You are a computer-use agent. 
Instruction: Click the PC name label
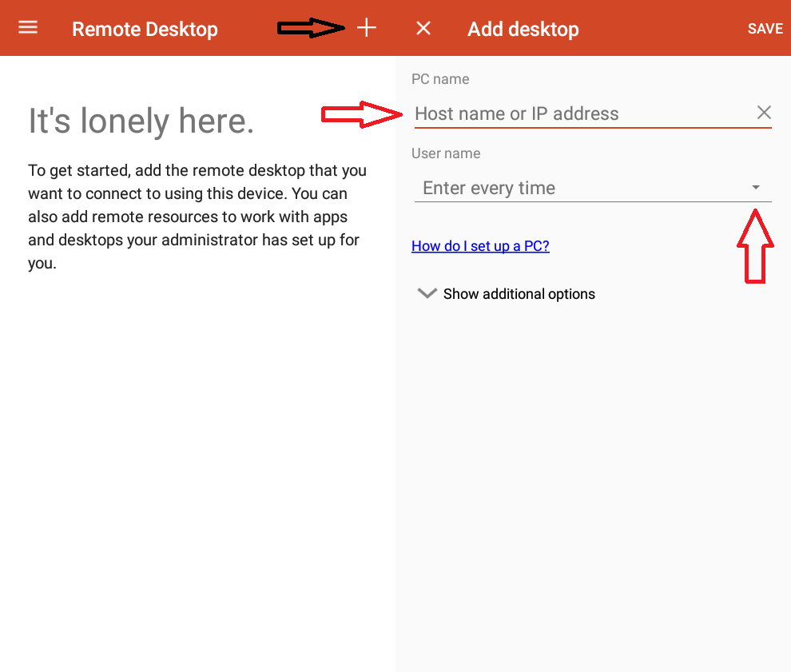point(440,79)
